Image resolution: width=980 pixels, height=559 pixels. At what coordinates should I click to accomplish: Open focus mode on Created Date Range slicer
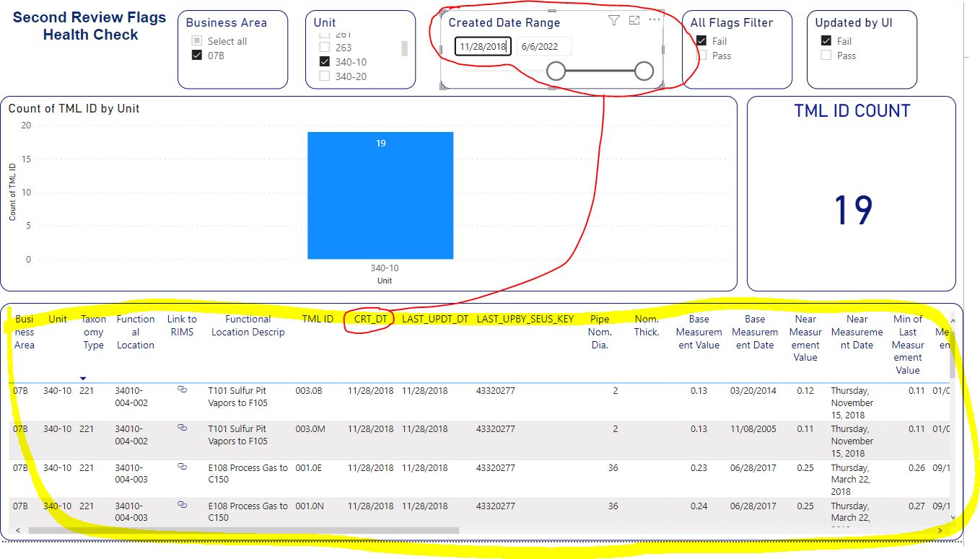pyautogui.click(x=634, y=21)
